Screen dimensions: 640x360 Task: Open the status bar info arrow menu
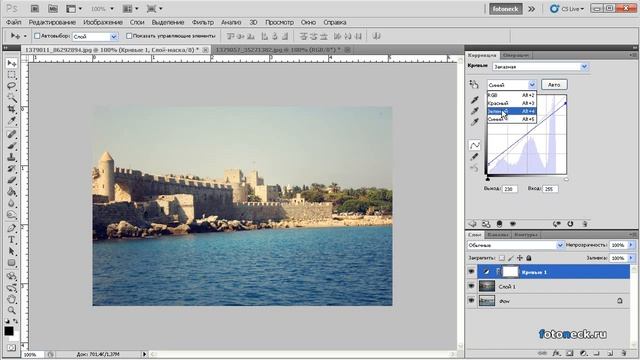[144, 354]
